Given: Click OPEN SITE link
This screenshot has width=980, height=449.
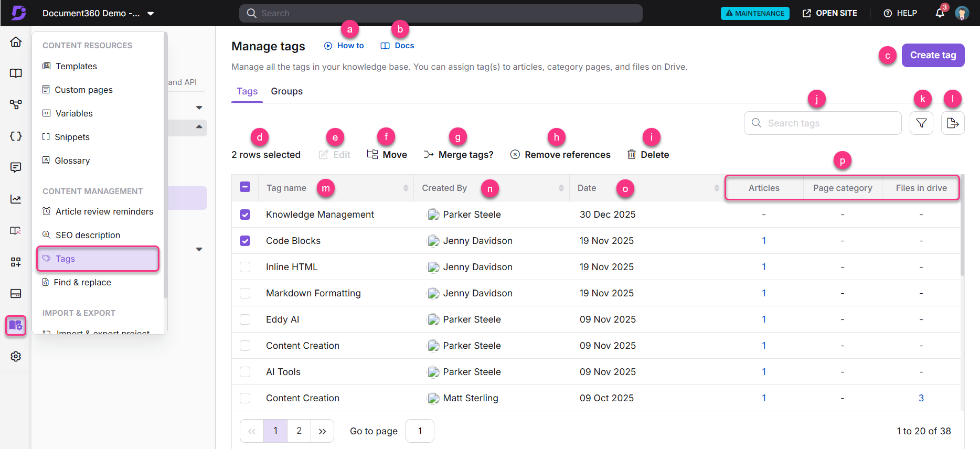Looking at the screenshot, I should 830,13.
